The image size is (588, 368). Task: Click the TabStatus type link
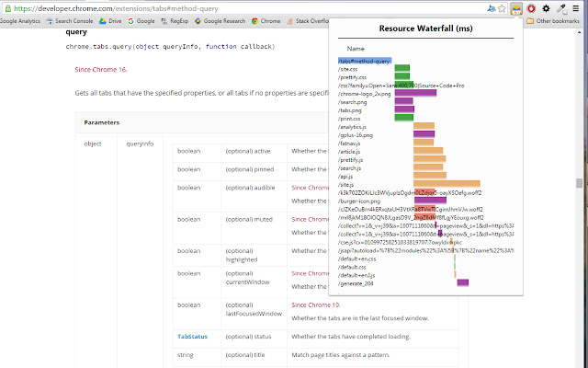click(x=192, y=336)
